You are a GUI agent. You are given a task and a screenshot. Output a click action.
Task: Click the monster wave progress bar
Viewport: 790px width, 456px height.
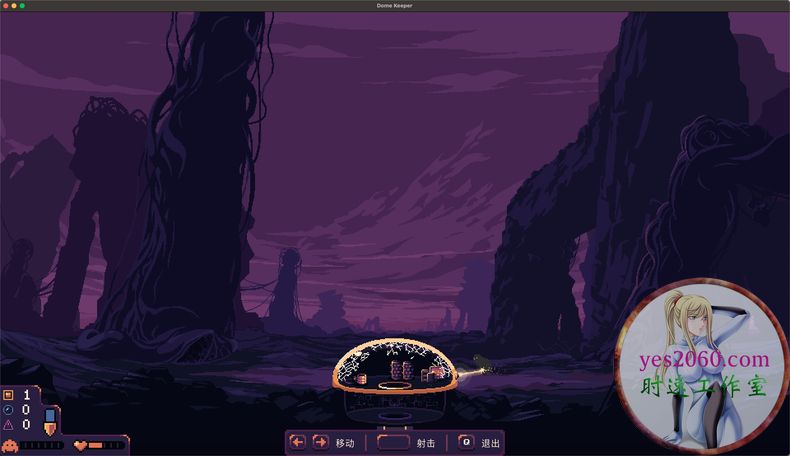(42, 445)
